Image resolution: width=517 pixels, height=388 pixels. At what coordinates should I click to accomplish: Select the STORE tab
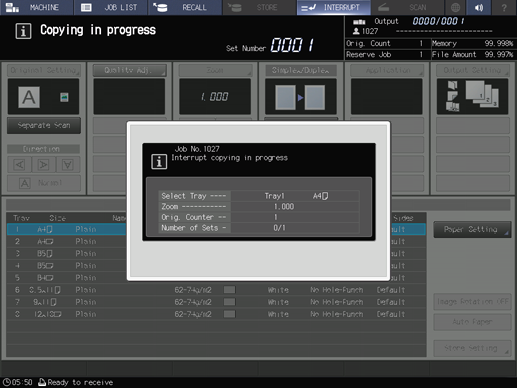[x=259, y=7]
